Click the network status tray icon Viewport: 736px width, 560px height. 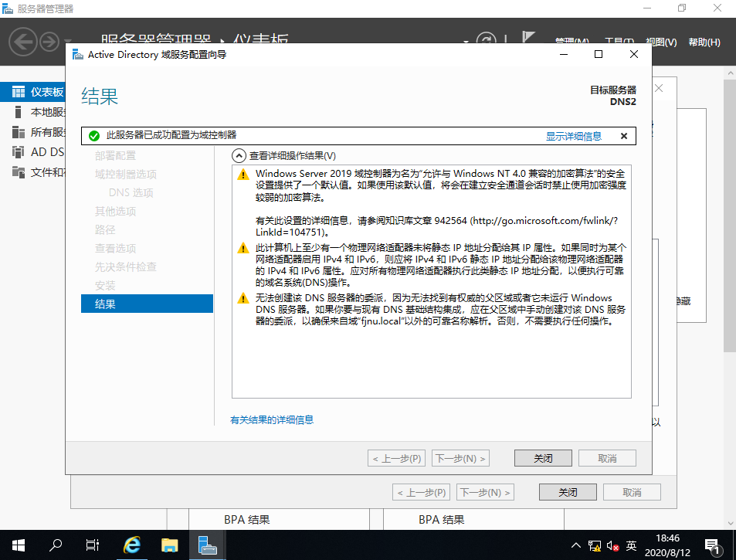point(595,546)
